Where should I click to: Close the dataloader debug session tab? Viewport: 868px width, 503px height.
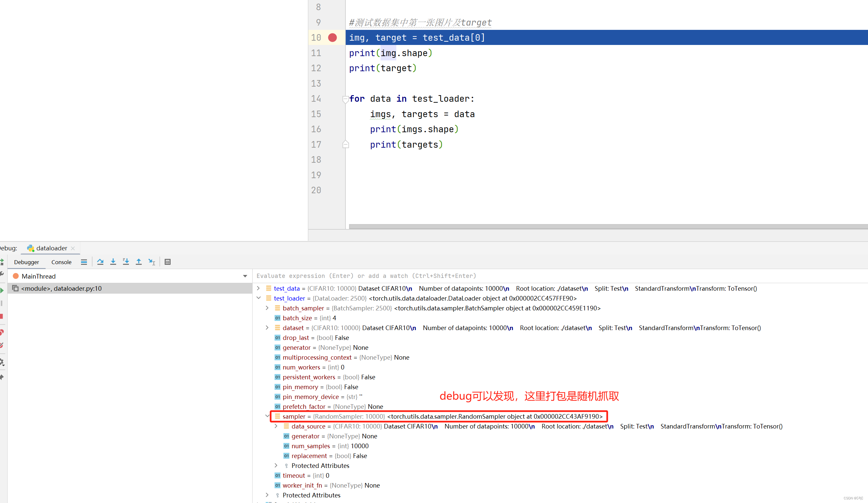tap(73, 248)
